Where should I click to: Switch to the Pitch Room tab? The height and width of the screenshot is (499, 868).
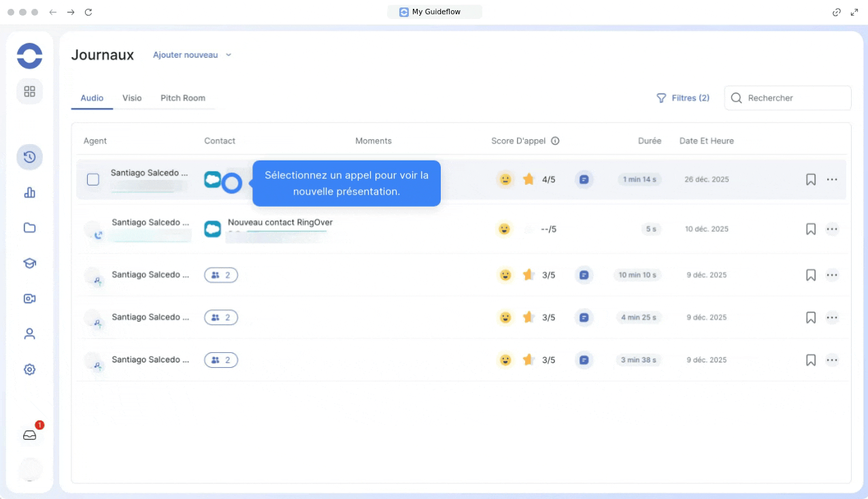click(x=182, y=98)
